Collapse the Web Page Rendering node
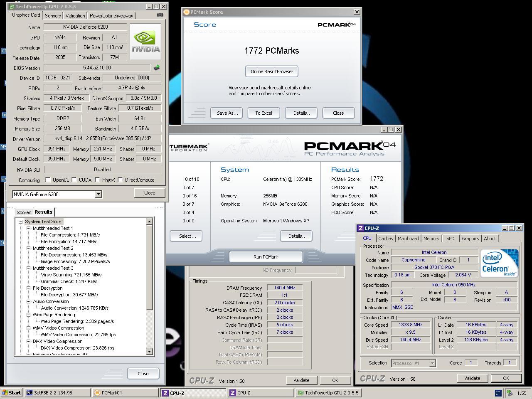The image size is (532, 399). [x=28, y=315]
